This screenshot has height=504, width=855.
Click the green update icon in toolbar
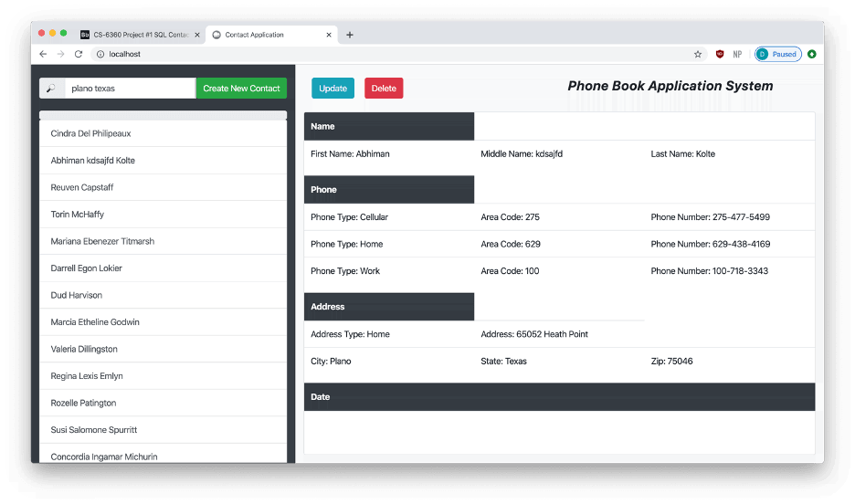812,54
